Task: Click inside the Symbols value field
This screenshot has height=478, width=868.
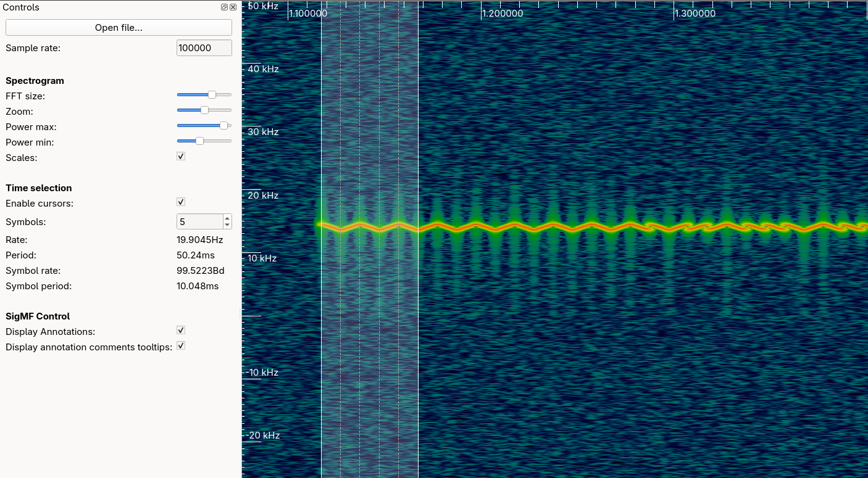Action: 199,221
